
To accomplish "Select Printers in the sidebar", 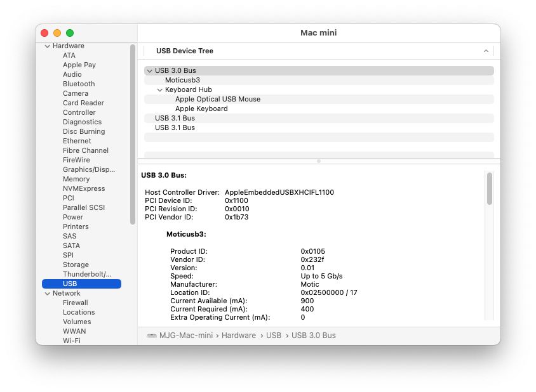I will [76, 227].
